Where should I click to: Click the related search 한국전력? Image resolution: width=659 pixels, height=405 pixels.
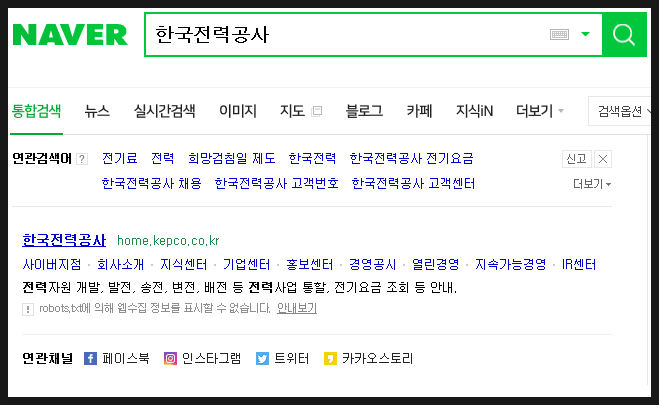pos(312,158)
